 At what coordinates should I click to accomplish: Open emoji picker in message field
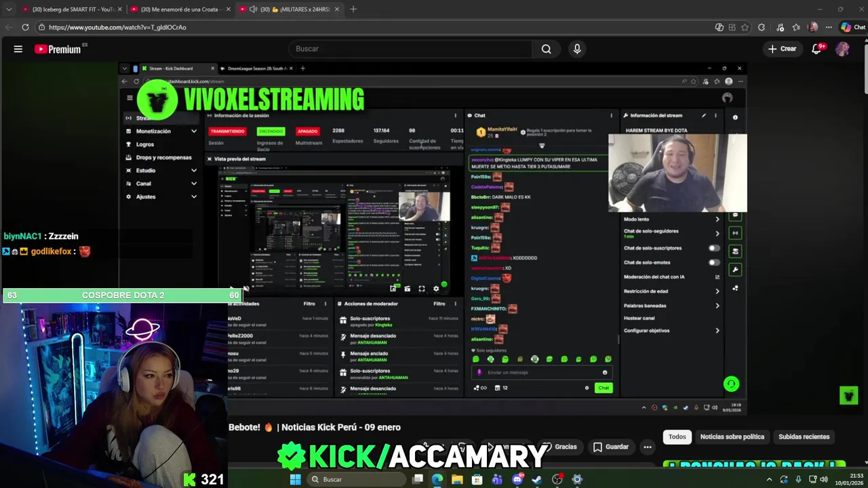tap(605, 372)
